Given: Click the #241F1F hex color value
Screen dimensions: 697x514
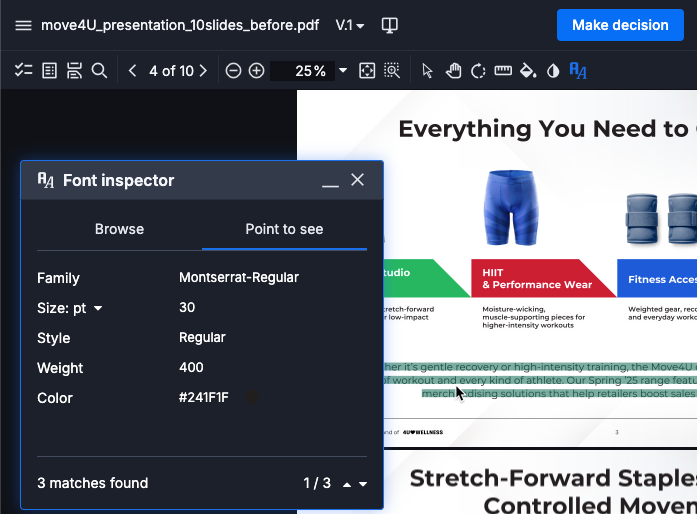Looking at the screenshot, I should (x=204, y=398).
